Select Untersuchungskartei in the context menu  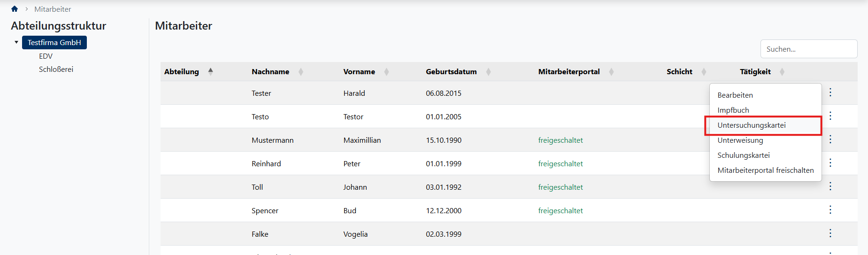coord(752,125)
